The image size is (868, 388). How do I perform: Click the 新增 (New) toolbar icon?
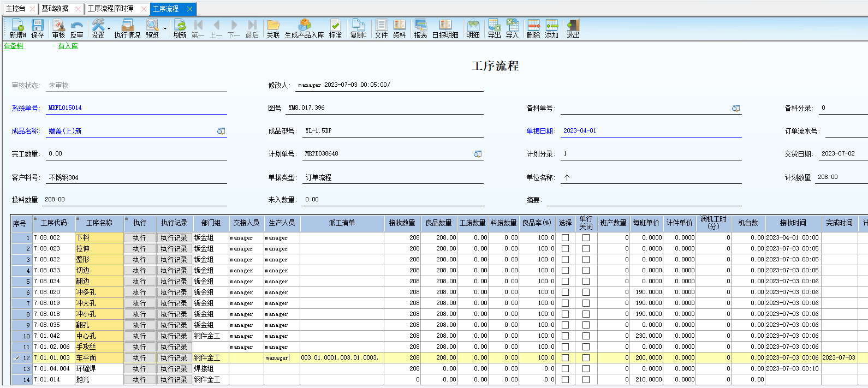click(17, 28)
